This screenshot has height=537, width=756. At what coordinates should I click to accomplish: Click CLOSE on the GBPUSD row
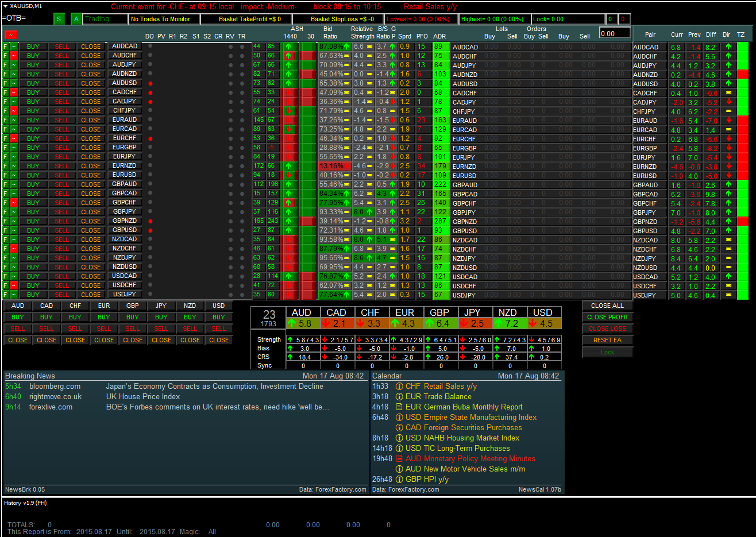91,230
